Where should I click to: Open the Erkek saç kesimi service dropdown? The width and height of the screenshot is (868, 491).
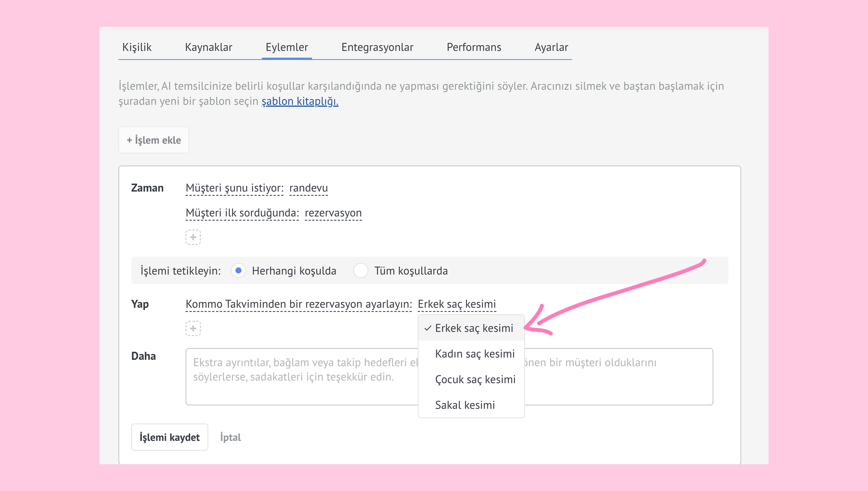point(457,304)
